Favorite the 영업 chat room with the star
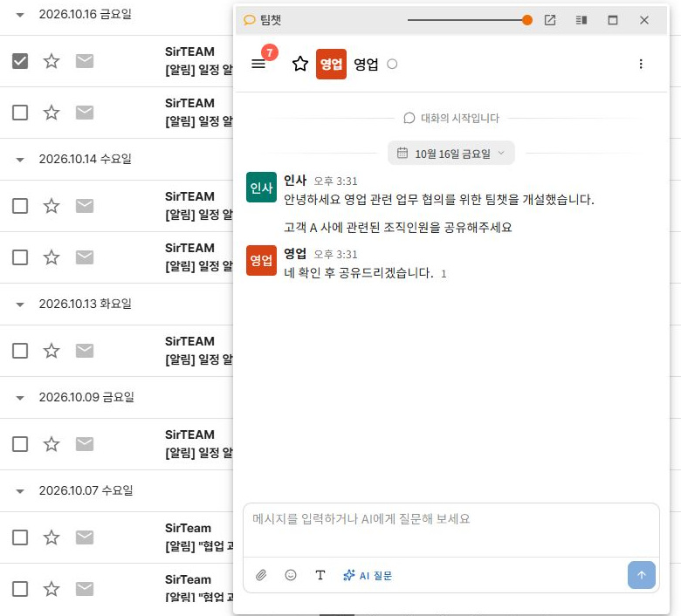 (x=300, y=64)
